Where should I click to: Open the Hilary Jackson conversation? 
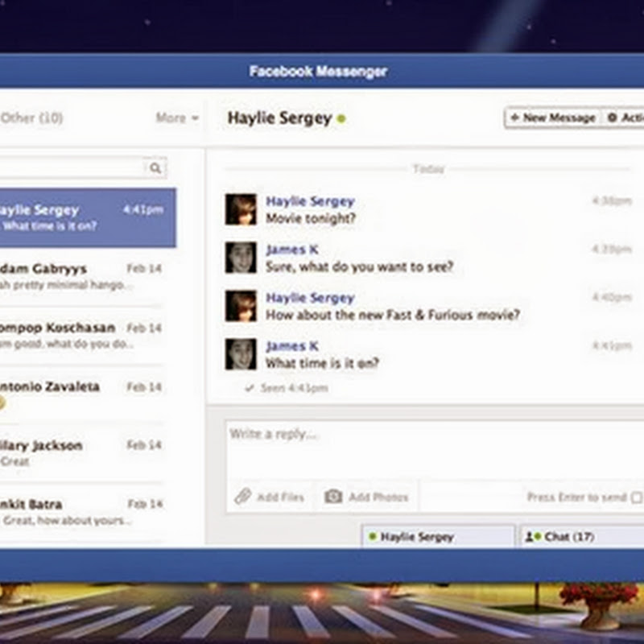point(82,453)
